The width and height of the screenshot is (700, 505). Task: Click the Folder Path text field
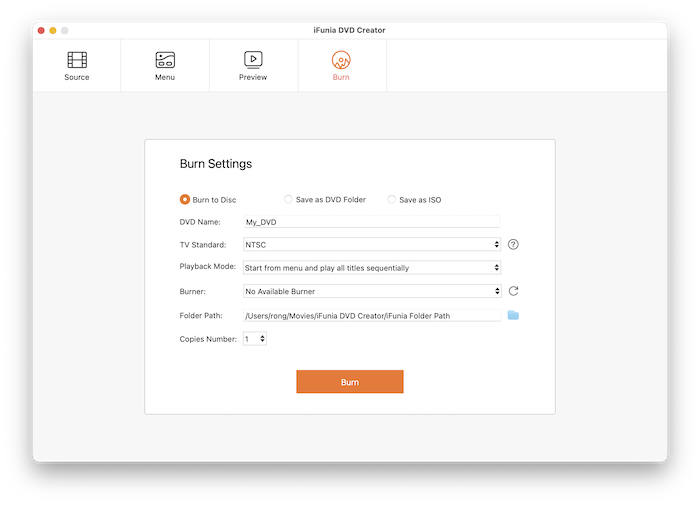[x=371, y=315]
